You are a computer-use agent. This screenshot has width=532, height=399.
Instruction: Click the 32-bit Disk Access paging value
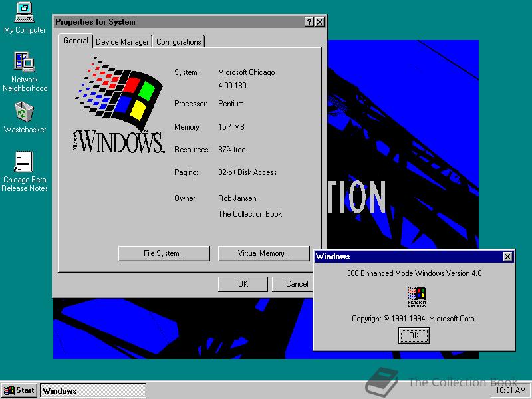click(x=247, y=172)
